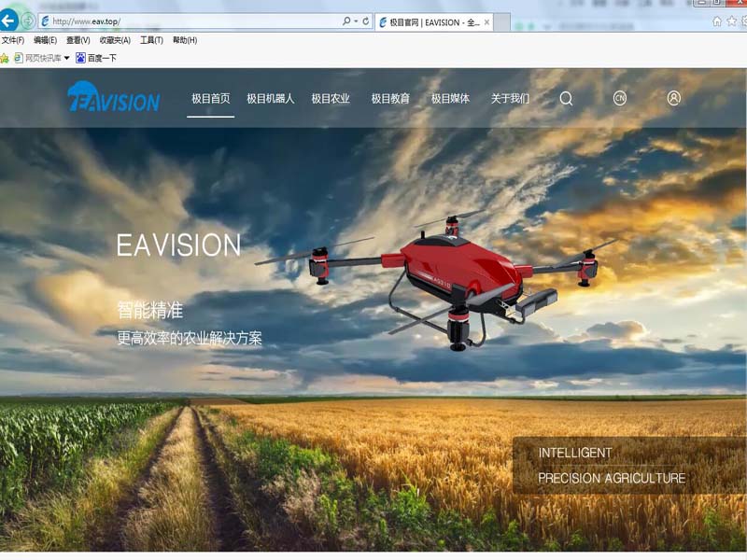The height and width of the screenshot is (560, 747).
Task: Open the Favorites star in the top-right corner
Action: (732, 21)
